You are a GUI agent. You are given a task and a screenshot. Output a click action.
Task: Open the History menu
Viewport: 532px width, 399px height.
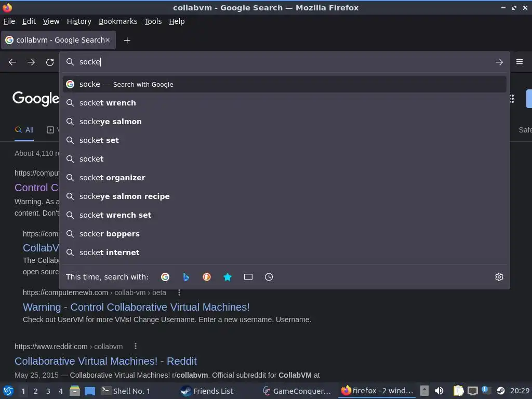click(x=79, y=21)
